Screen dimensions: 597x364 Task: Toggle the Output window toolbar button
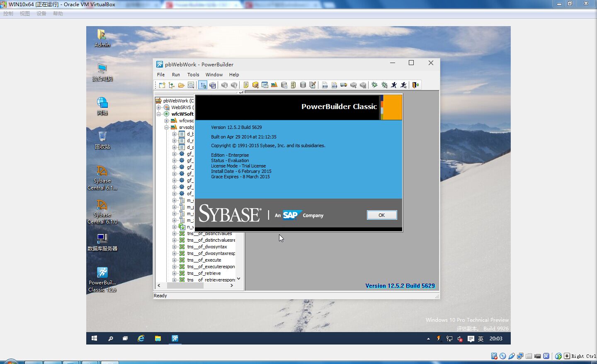click(212, 85)
